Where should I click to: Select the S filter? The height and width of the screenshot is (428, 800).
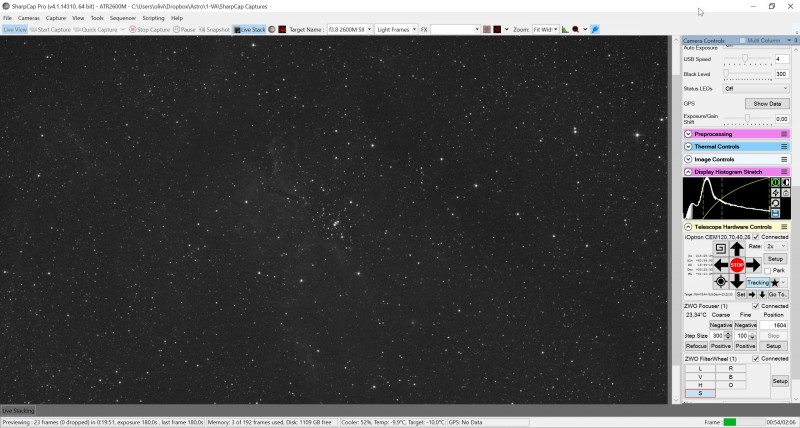(700, 393)
